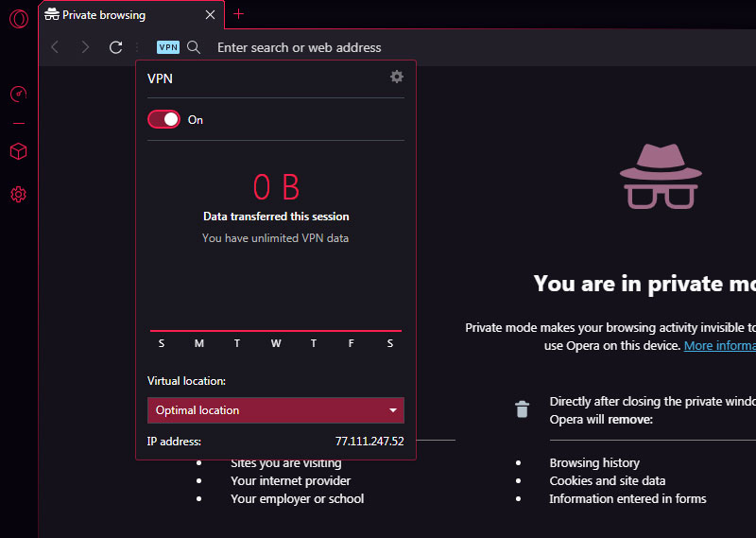Click the '0 B' data transferred value

(x=276, y=187)
